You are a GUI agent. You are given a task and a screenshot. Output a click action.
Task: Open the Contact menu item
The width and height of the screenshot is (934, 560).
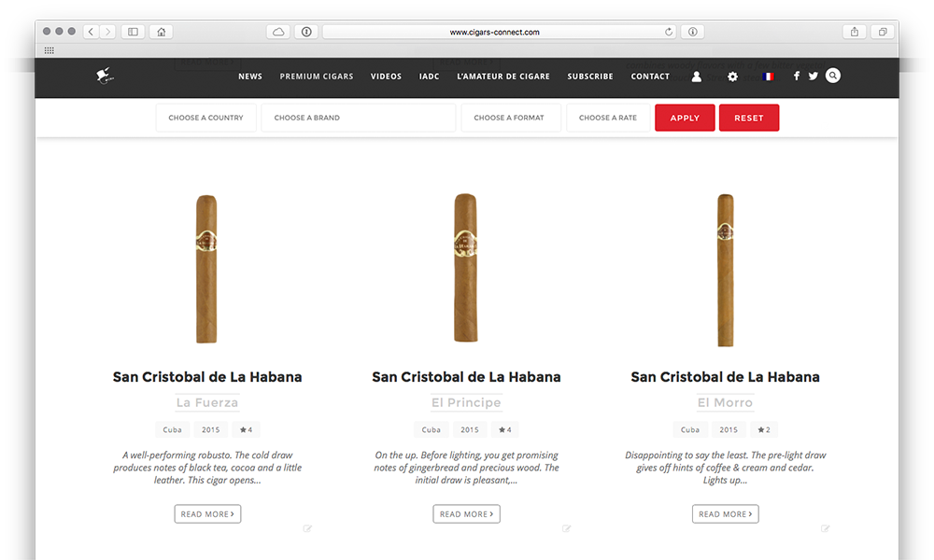click(650, 77)
